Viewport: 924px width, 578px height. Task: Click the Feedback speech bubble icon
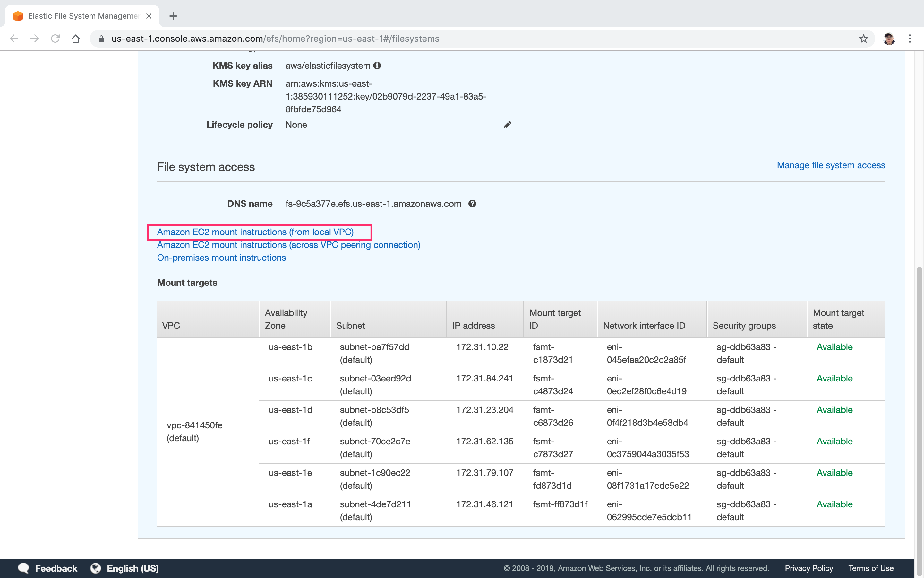[x=24, y=568]
